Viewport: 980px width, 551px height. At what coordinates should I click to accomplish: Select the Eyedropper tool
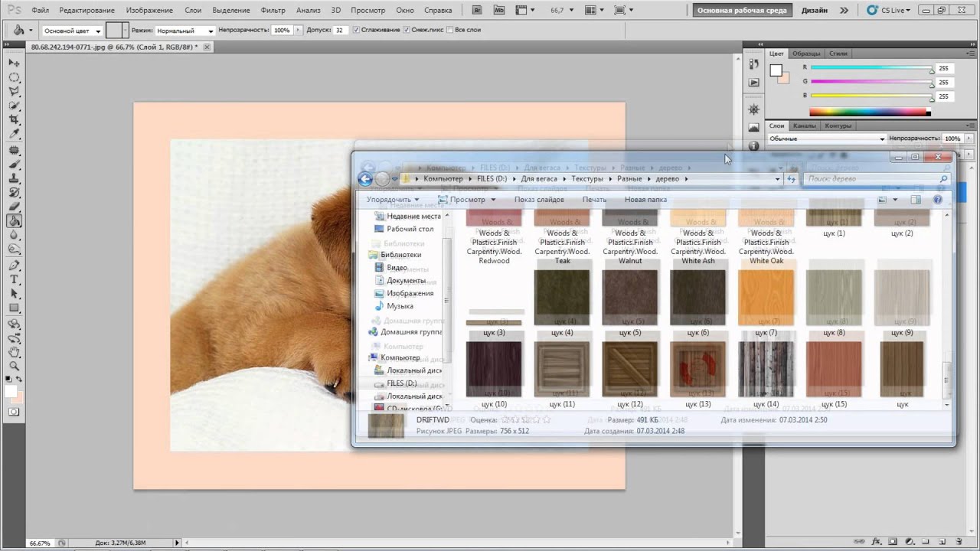pyautogui.click(x=14, y=135)
